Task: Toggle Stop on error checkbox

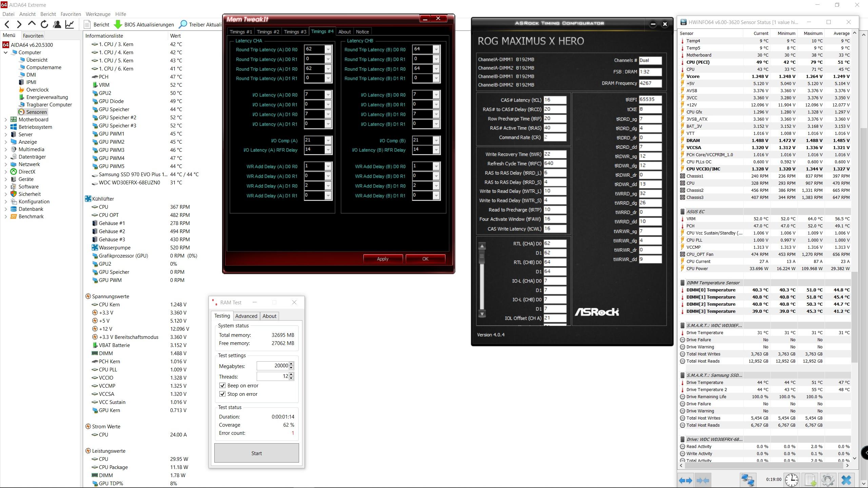Action: click(x=222, y=394)
